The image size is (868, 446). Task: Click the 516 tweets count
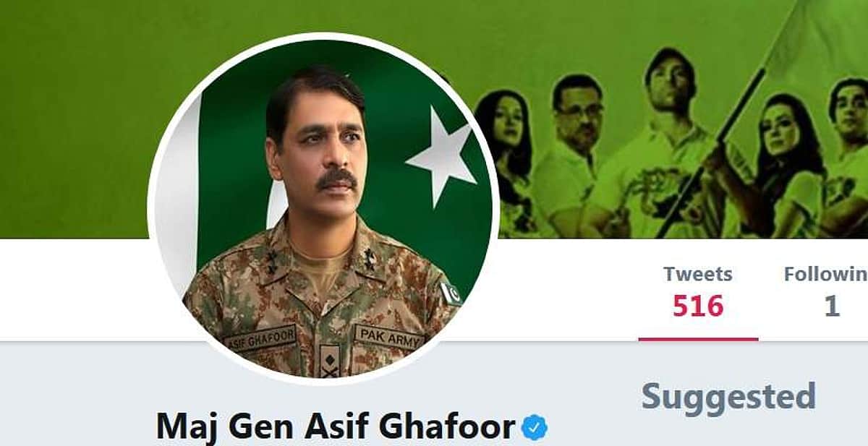[698, 306]
